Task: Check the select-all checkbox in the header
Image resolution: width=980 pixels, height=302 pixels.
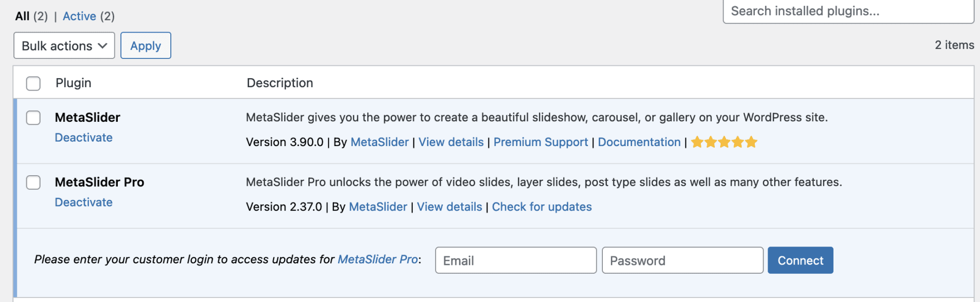Action: 33,84
